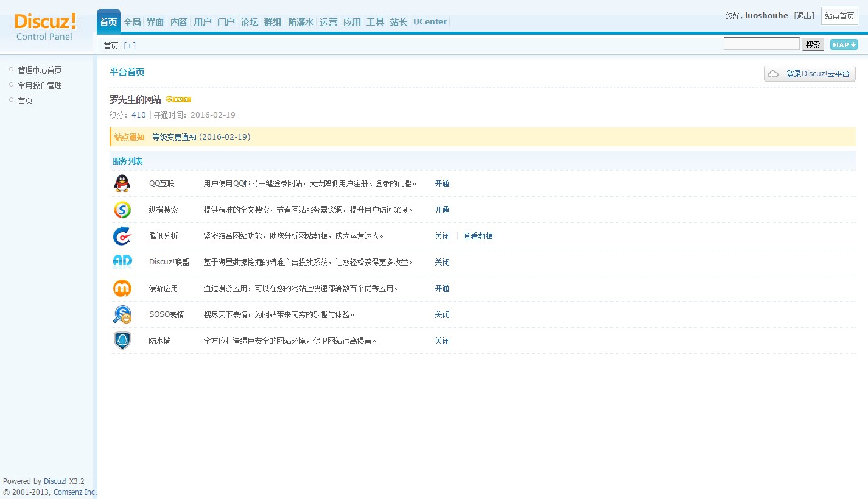Click the 首页 breadcrumb text

(111, 46)
